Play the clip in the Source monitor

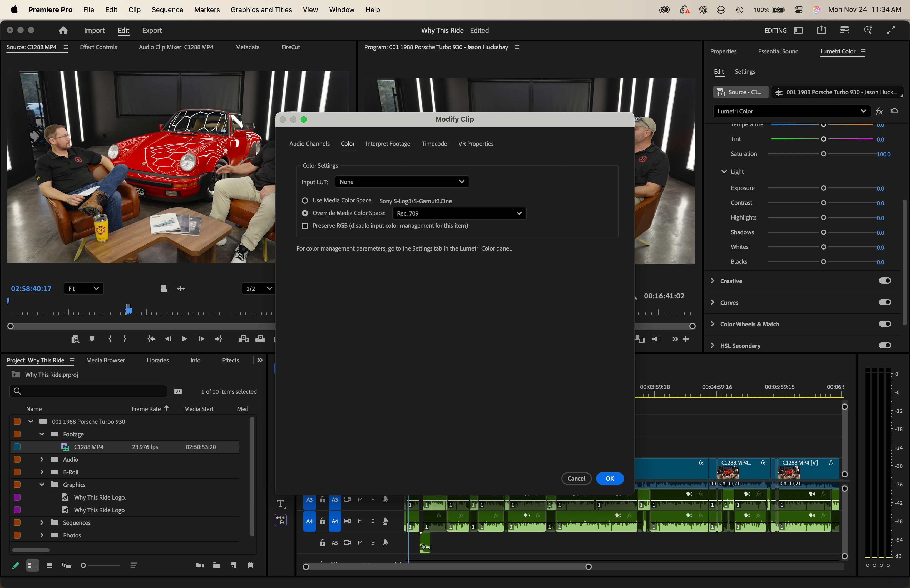184,339
